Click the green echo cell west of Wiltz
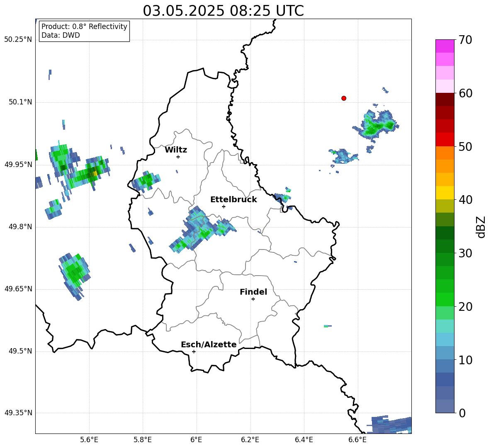491x448 pixels. point(146,181)
